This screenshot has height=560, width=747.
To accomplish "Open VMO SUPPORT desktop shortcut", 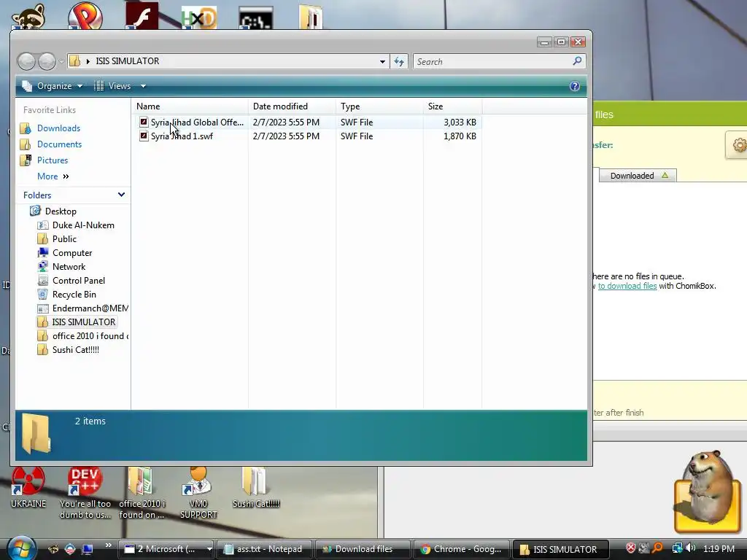I will [198, 493].
